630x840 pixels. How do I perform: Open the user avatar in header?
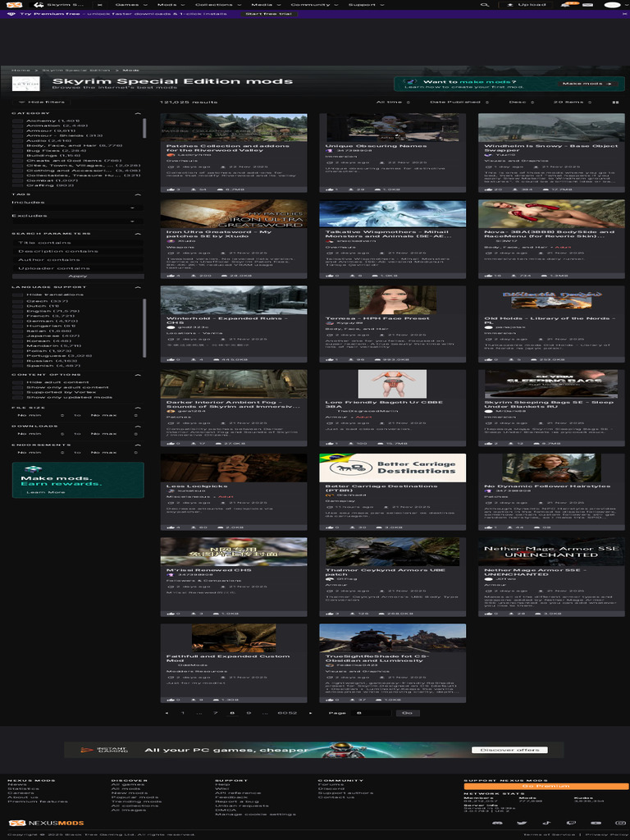tap(614, 4)
